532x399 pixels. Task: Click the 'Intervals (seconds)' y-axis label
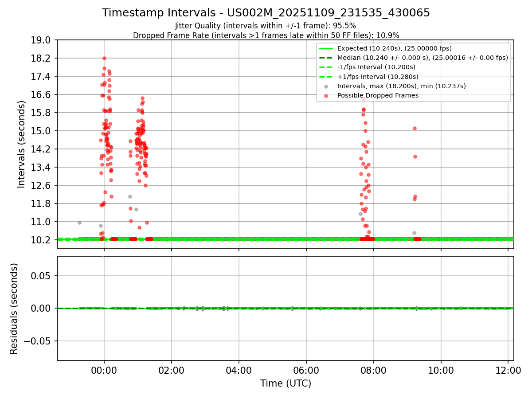pos(21,144)
